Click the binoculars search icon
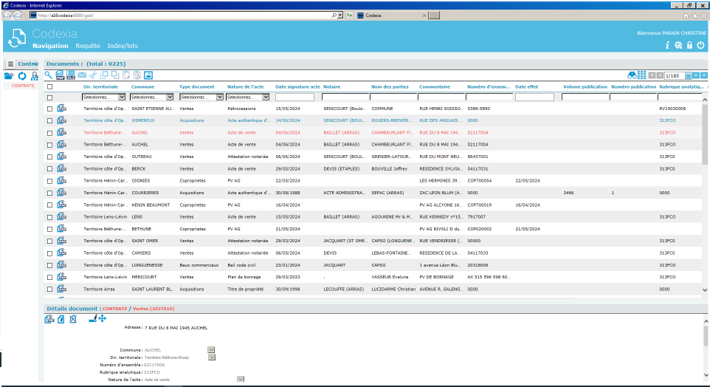This screenshot has width=710, height=387. pyautogui.click(x=632, y=75)
